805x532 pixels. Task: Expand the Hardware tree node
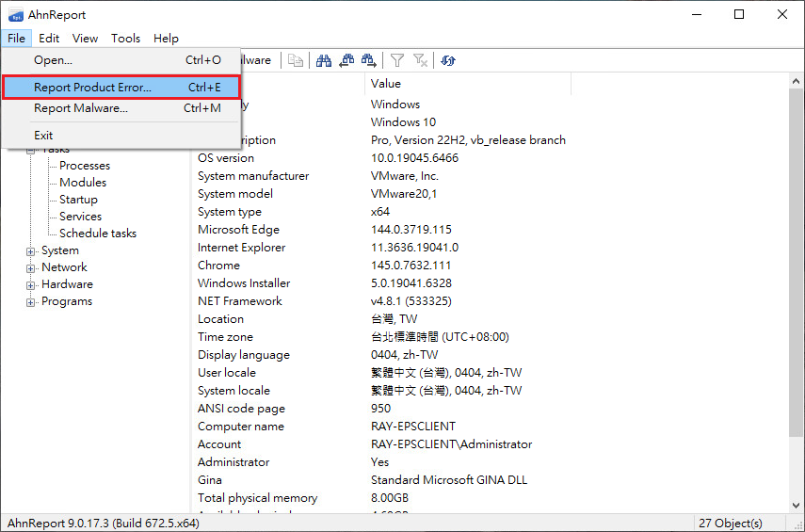[31, 285]
